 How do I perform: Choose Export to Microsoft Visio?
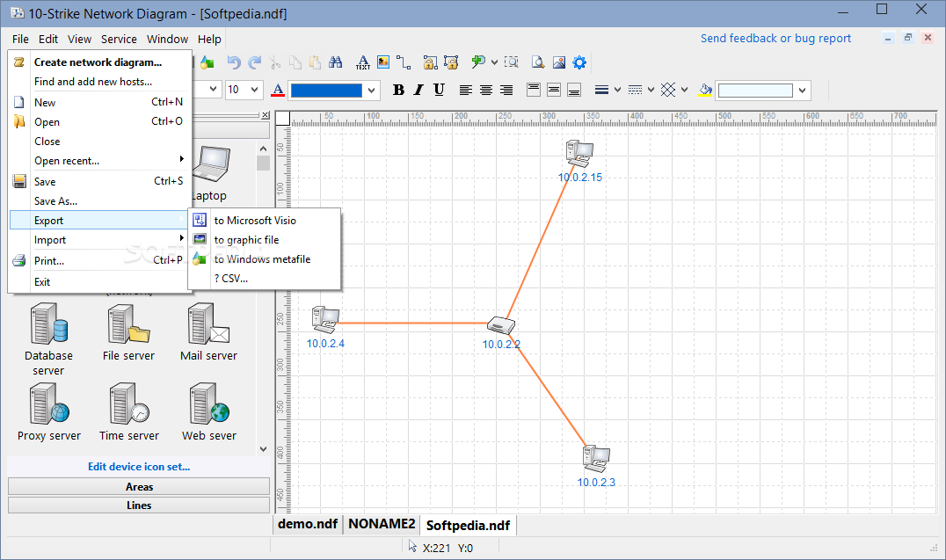click(265, 221)
